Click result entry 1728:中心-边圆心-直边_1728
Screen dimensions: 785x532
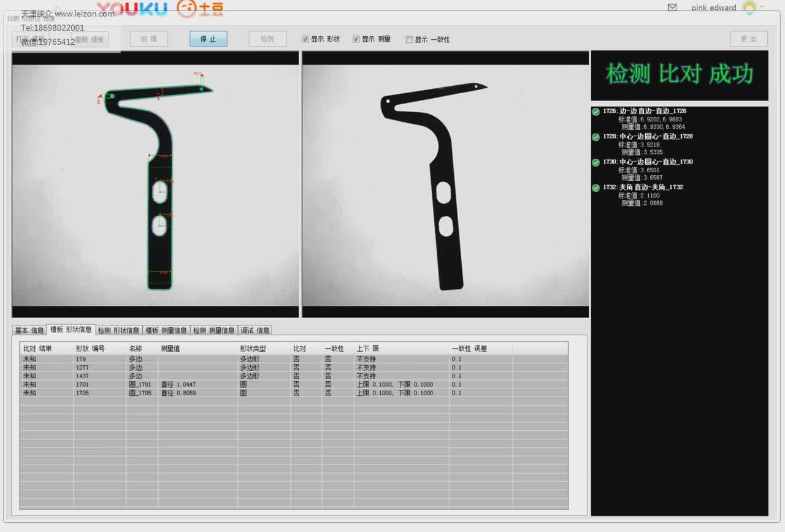pyautogui.click(x=648, y=136)
